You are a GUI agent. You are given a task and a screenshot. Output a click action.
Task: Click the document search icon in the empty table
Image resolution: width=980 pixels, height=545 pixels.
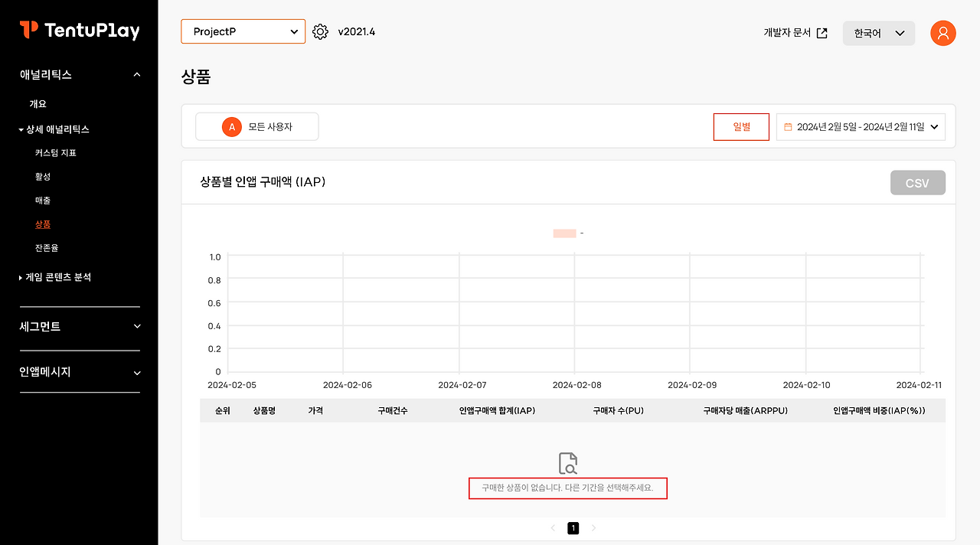(567, 462)
